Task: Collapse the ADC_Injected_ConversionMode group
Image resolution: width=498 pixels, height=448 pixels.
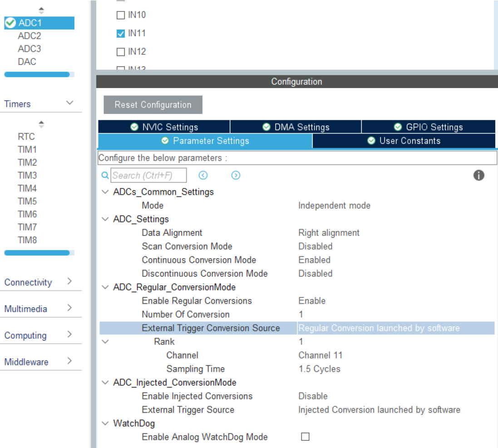Action: coord(105,382)
